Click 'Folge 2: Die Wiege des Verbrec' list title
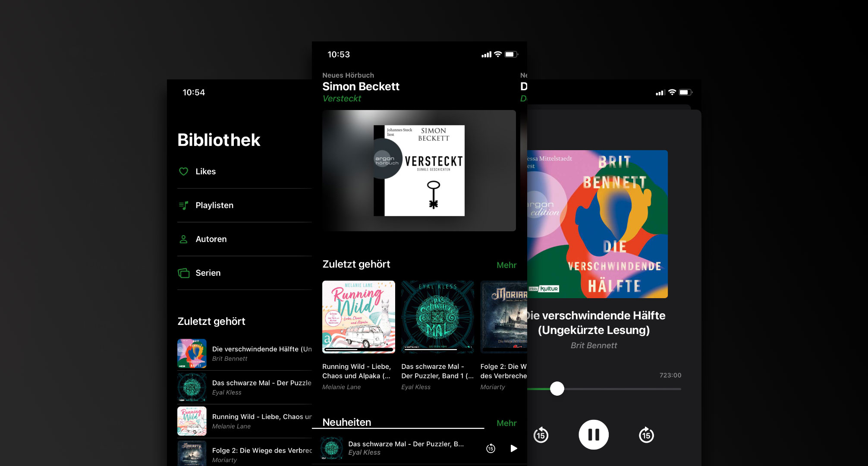868x466 pixels. coord(262,450)
